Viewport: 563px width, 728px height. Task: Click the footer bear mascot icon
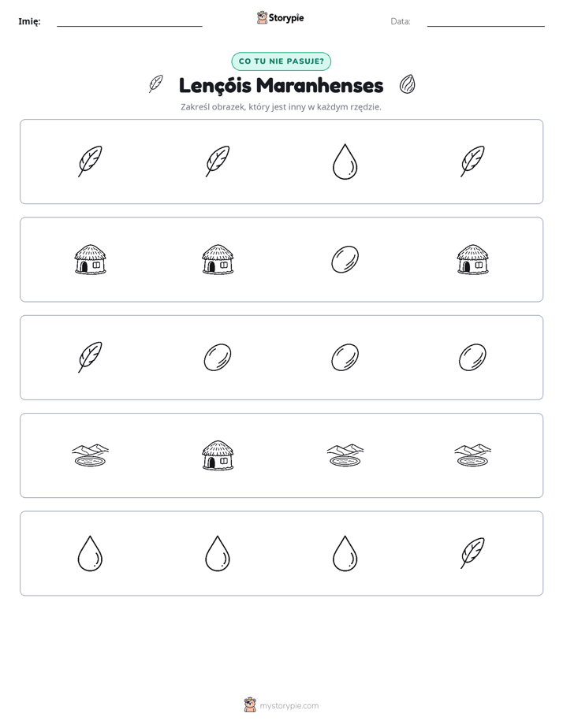[x=250, y=705]
